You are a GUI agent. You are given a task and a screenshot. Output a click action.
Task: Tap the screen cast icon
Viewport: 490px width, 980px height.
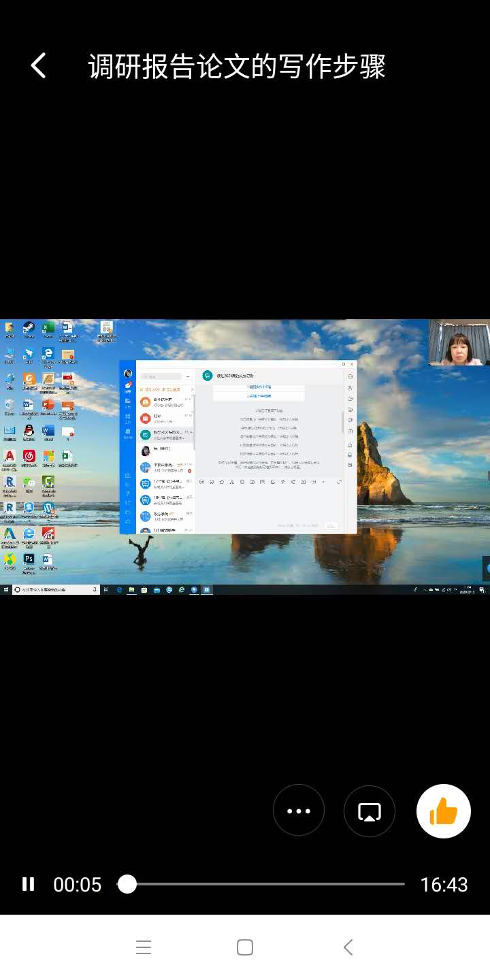pyautogui.click(x=370, y=811)
